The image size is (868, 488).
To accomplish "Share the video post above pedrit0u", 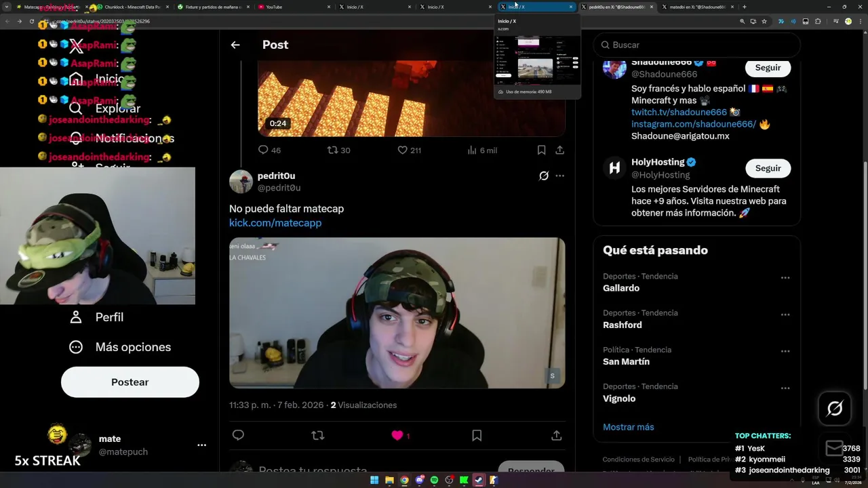I will point(559,150).
